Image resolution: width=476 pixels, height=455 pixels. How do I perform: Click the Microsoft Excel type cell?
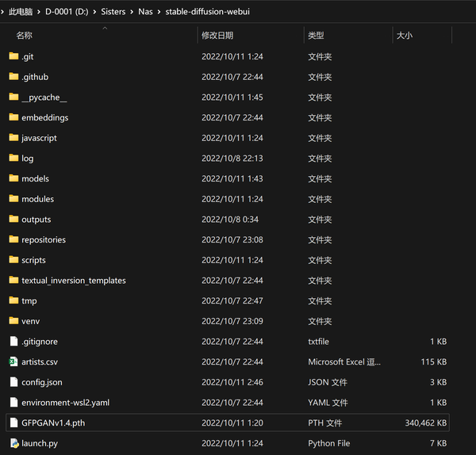[344, 361]
